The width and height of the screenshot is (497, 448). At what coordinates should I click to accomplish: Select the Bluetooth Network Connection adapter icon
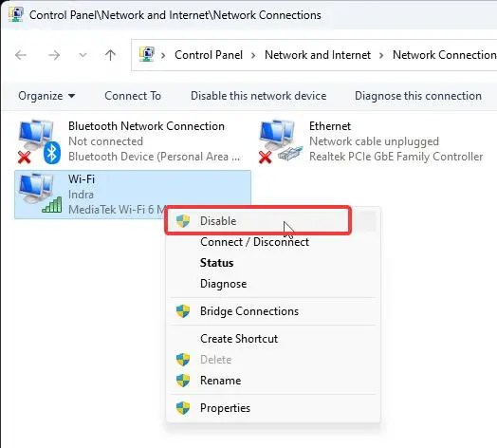tap(39, 141)
